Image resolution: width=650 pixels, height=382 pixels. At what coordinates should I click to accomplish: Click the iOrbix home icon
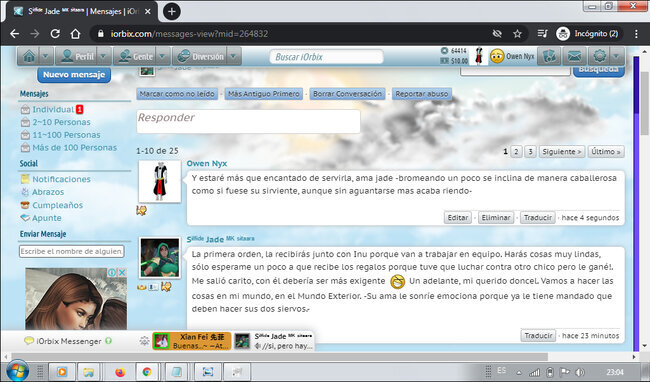29,56
